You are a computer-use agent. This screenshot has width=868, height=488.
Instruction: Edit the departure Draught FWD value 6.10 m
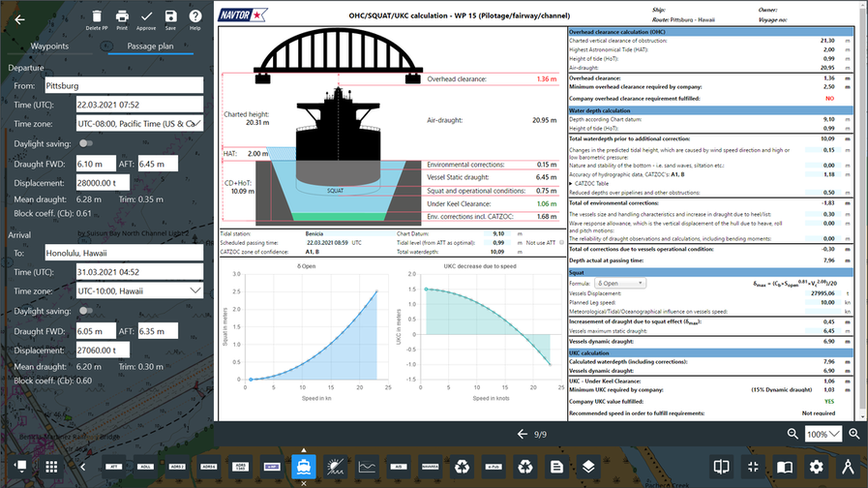(96, 164)
